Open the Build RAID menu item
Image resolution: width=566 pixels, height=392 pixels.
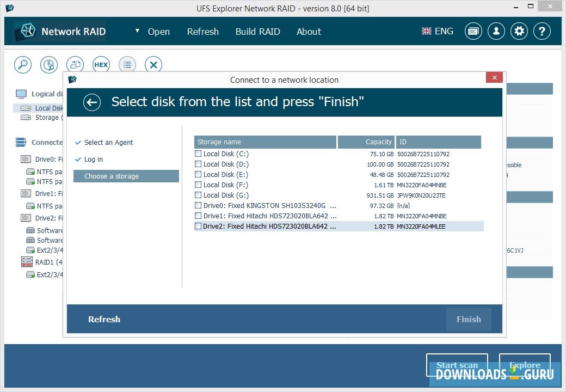pos(258,32)
